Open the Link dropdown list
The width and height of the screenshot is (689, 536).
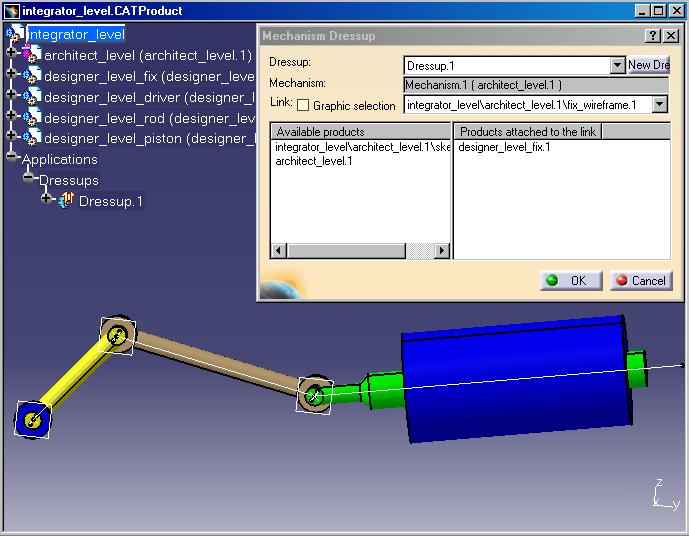pos(659,104)
